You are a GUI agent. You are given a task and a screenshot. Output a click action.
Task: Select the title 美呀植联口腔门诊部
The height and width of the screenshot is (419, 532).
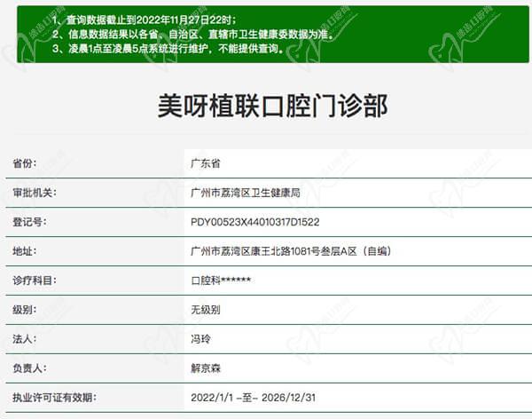273,106
